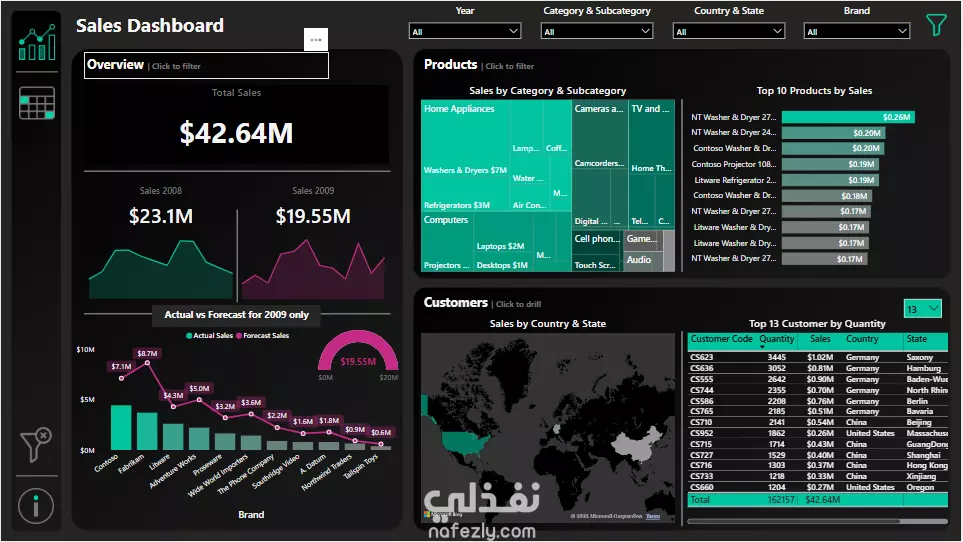Sort by Sales column header
963x542 pixels.
pyautogui.click(x=820, y=339)
